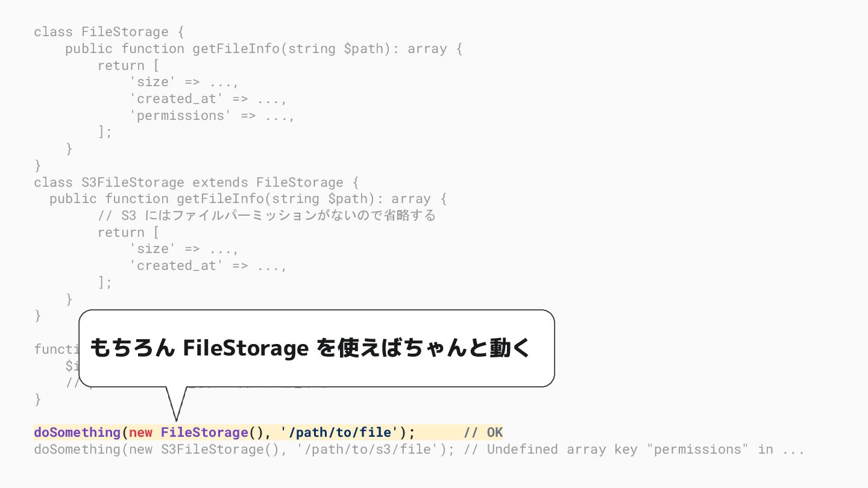
Task: Click the 'class FileStorage {' declaration
Action: (109, 32)
